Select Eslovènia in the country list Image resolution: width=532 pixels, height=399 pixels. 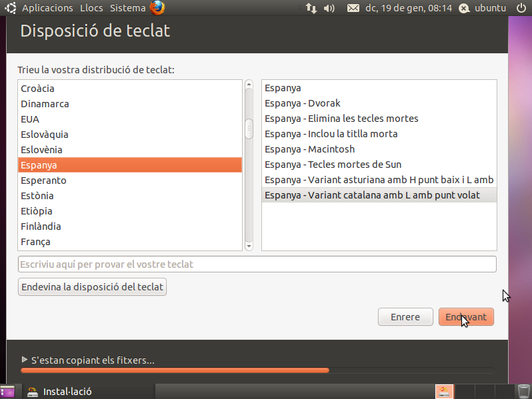pyautogui.click(x=130, y=149)
